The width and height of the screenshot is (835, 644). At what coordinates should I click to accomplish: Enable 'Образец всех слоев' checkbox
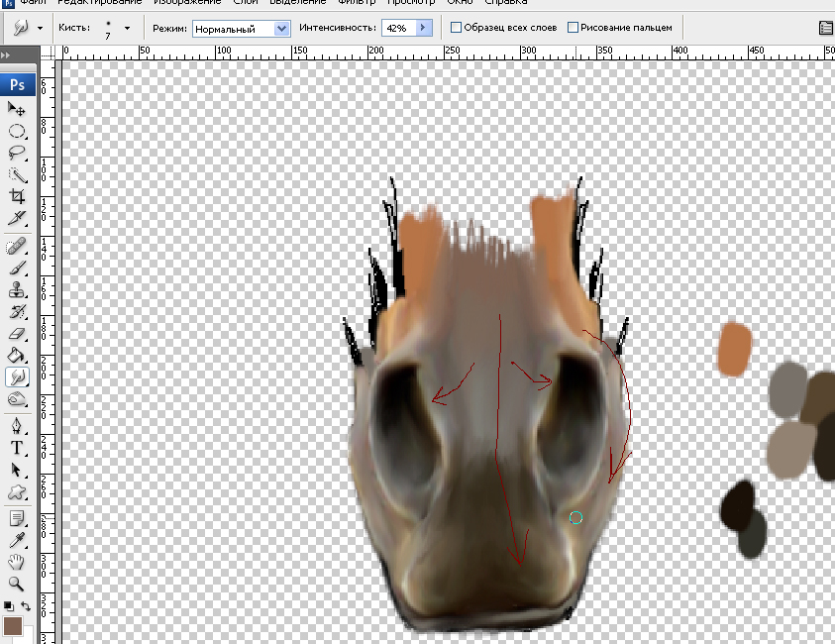pyautogui.click(x=457, y=28)
